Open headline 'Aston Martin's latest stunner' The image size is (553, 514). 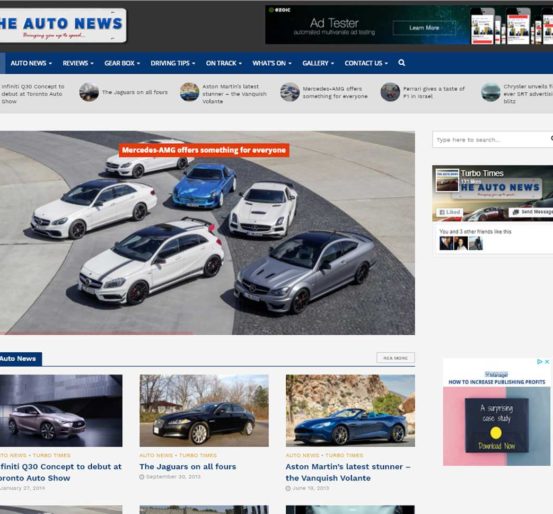(348, 472)
